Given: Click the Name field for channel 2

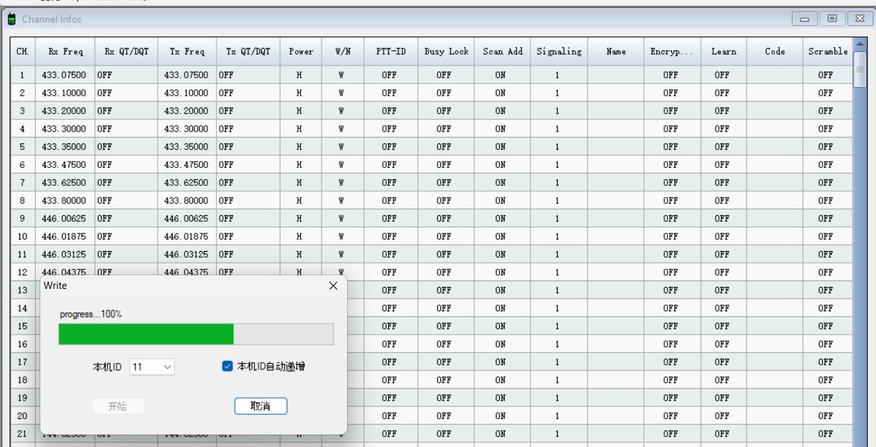Looking at the screenshot, I should click(616, 93).
